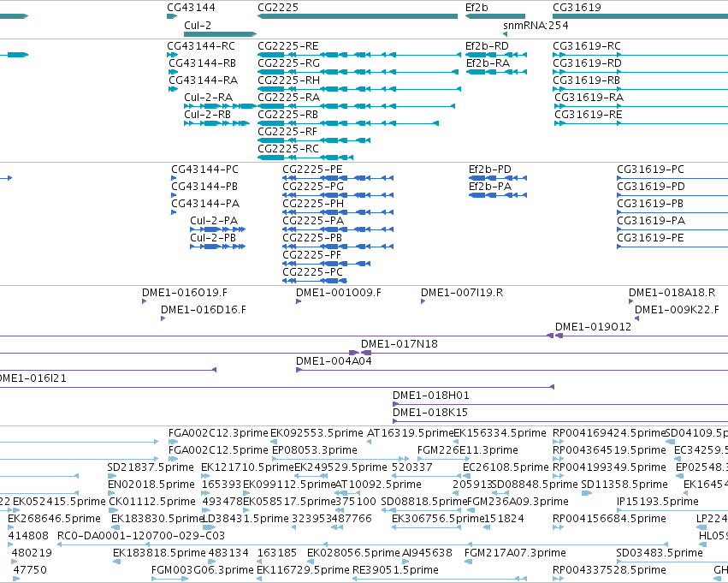Click the FGM217A07.3prime EST arrow
Viewport: 728px width, 583px height.
pyautogui.click(x=469, y=562)
